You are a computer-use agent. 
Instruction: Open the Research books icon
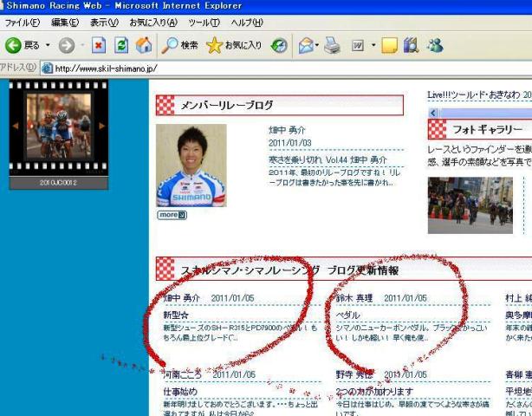411,45
